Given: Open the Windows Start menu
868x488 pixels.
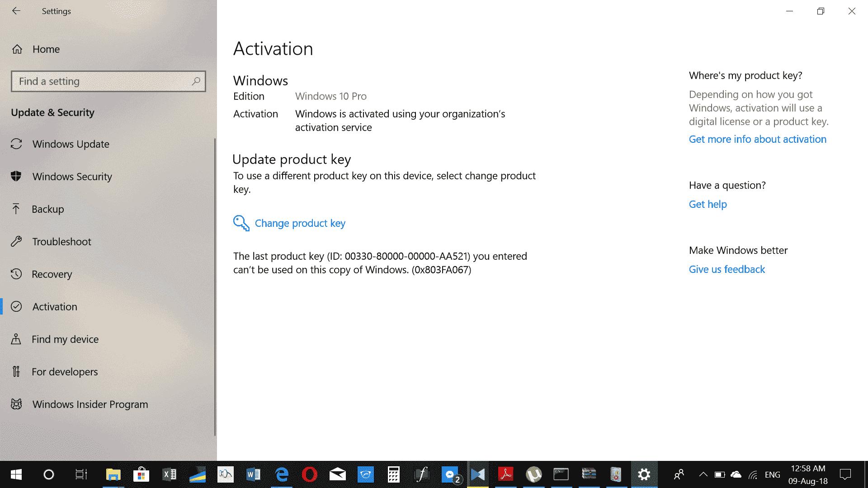Looking at the screenshot, I should point(16,474).
